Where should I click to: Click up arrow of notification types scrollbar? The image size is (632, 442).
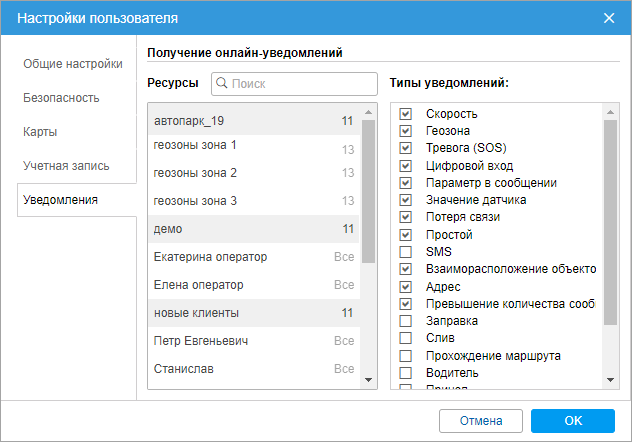point(610,112)
